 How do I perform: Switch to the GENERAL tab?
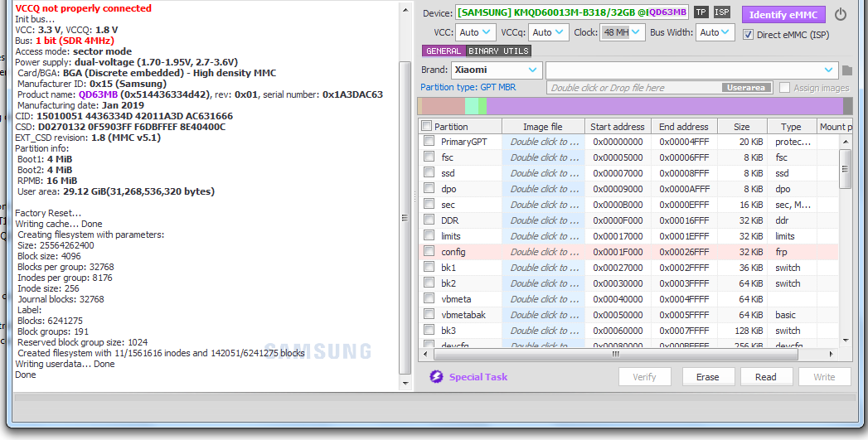pyautogui.click(x=444, y=51)
